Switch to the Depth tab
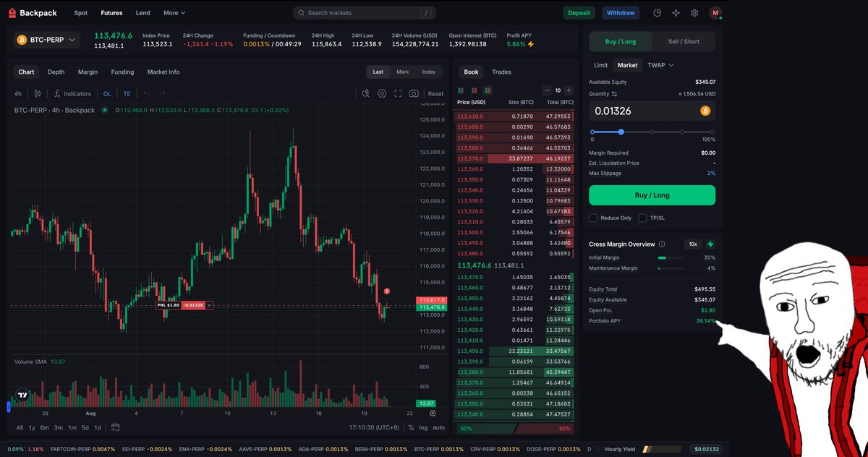Image resolution: width=868 pixels, height=457 pixels. coord(56,72)
